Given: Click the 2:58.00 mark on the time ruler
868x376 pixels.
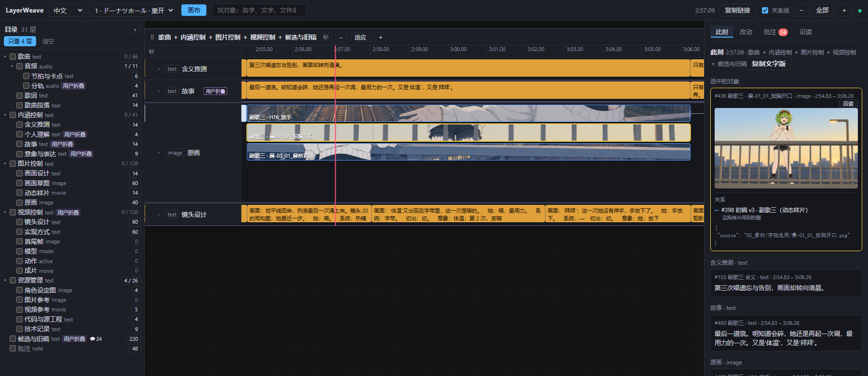Looking at the screenshot, I should tap(380, 49).
